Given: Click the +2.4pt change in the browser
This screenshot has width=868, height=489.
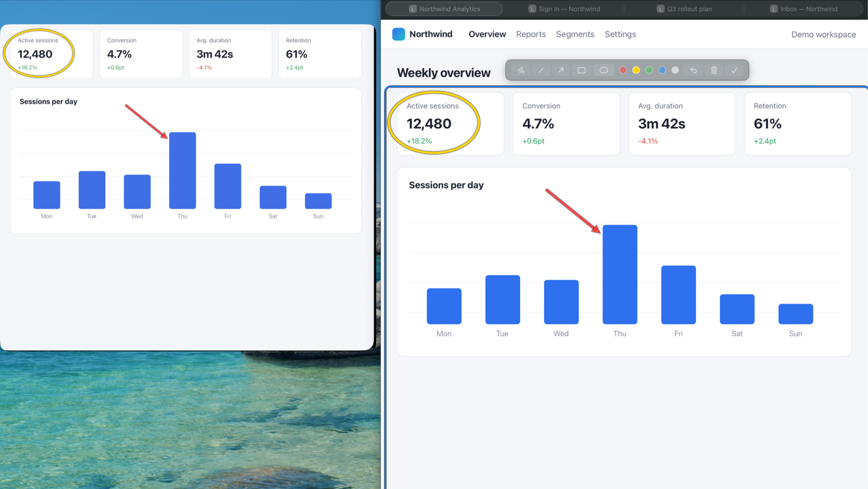Looking at the screenshot, I should [x=765, y=141].
